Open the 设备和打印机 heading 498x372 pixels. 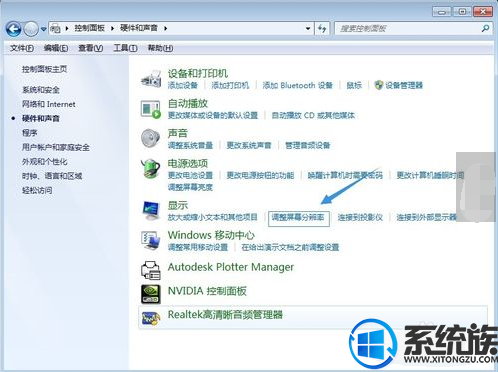[x=198, y=73]
